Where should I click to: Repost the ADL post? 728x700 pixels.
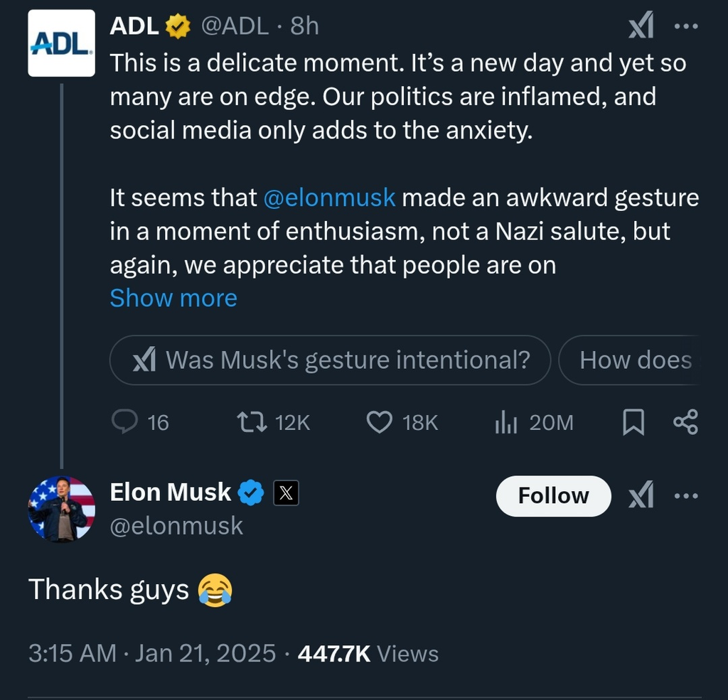coord(252,423)
